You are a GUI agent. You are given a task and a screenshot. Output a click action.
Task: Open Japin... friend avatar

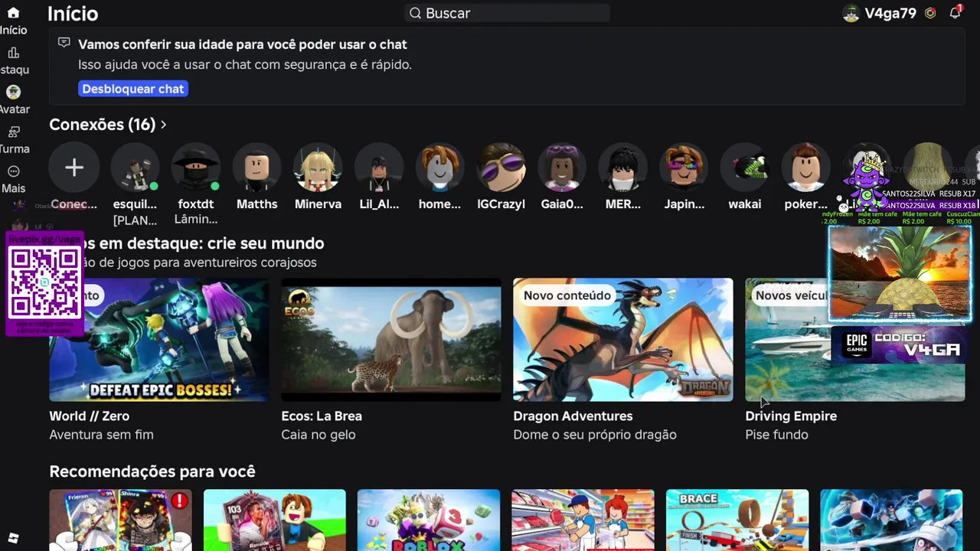tap(684, 168)
